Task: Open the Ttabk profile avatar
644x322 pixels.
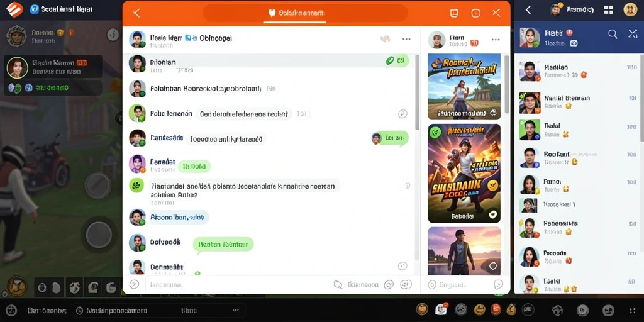Action: click(x=530, y=37)
